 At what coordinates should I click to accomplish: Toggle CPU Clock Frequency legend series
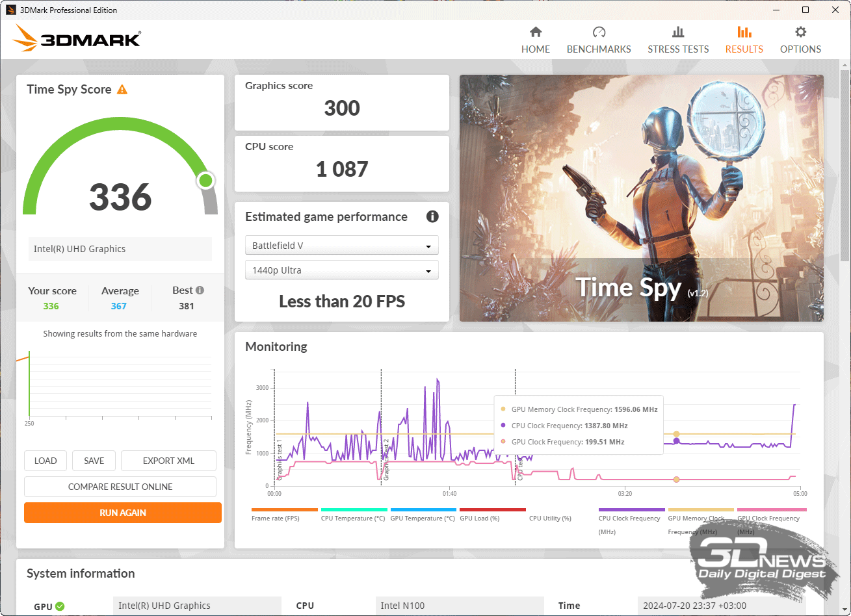631,521
